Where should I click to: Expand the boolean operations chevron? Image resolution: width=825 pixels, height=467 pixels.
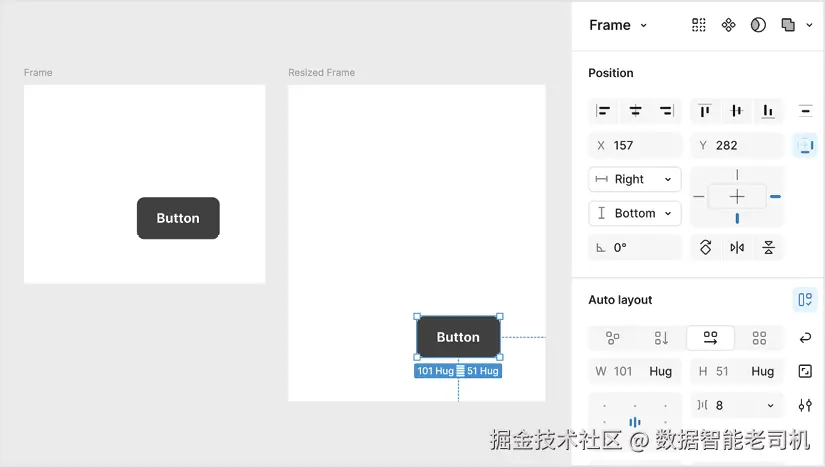[809, 25]
